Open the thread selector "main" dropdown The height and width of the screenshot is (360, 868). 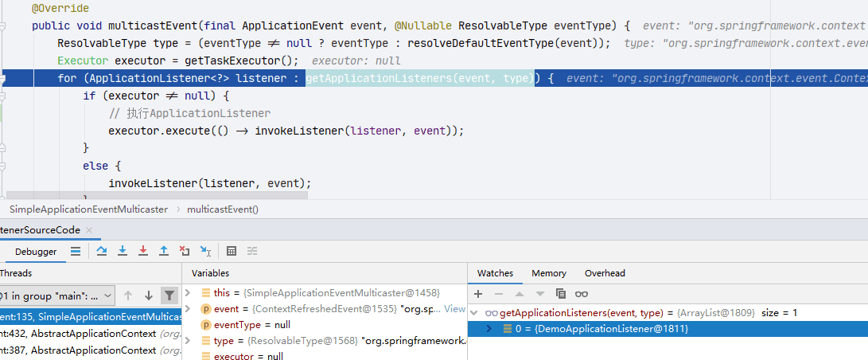pos(57,295)
